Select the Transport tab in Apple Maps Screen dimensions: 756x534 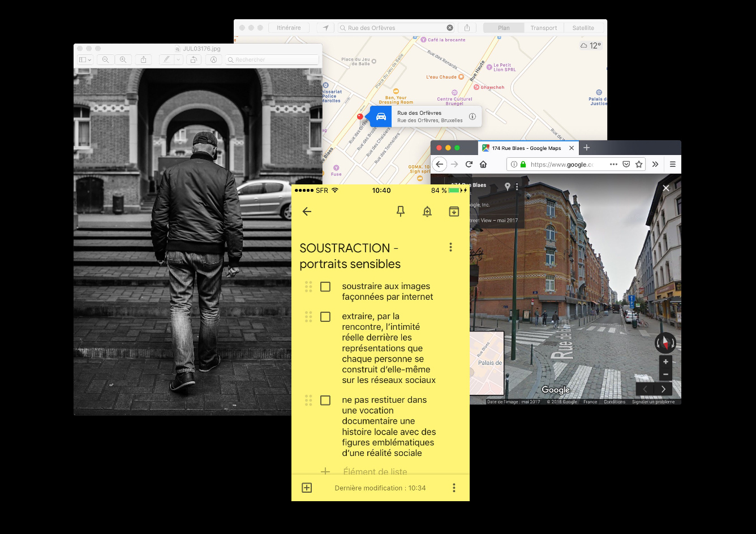[x=543, y=28]
